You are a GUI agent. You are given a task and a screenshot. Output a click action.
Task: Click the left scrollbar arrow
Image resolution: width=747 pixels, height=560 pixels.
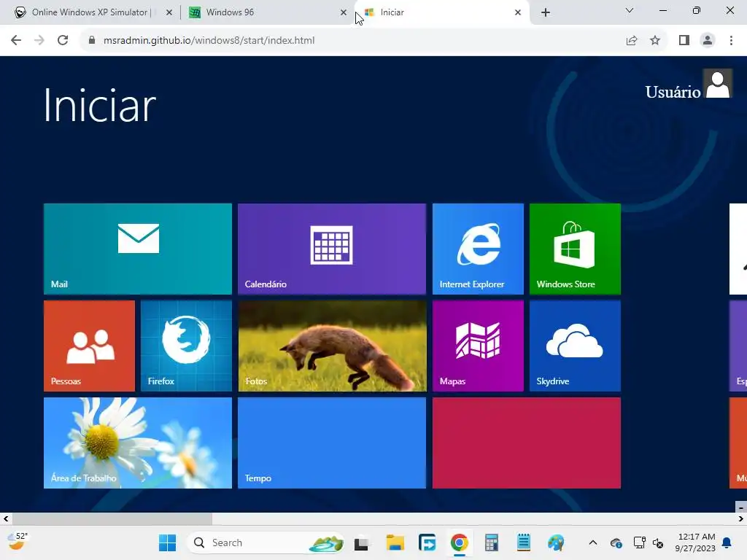[5, 518]
